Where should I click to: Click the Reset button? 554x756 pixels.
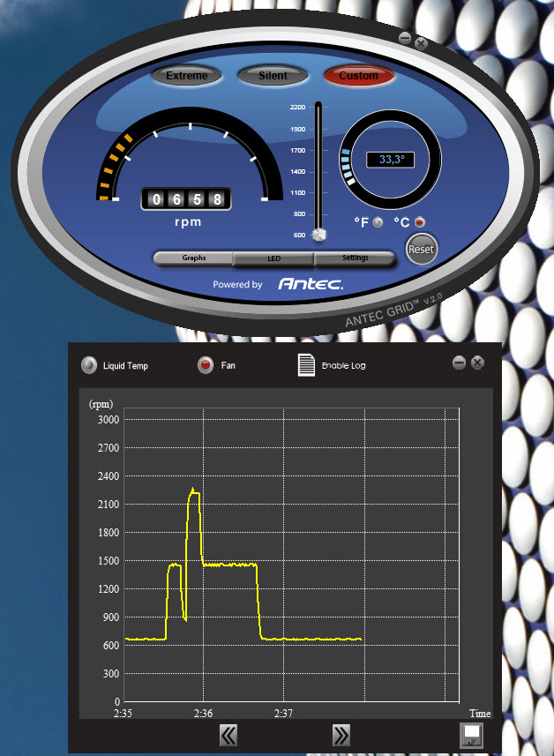point(421,250)
